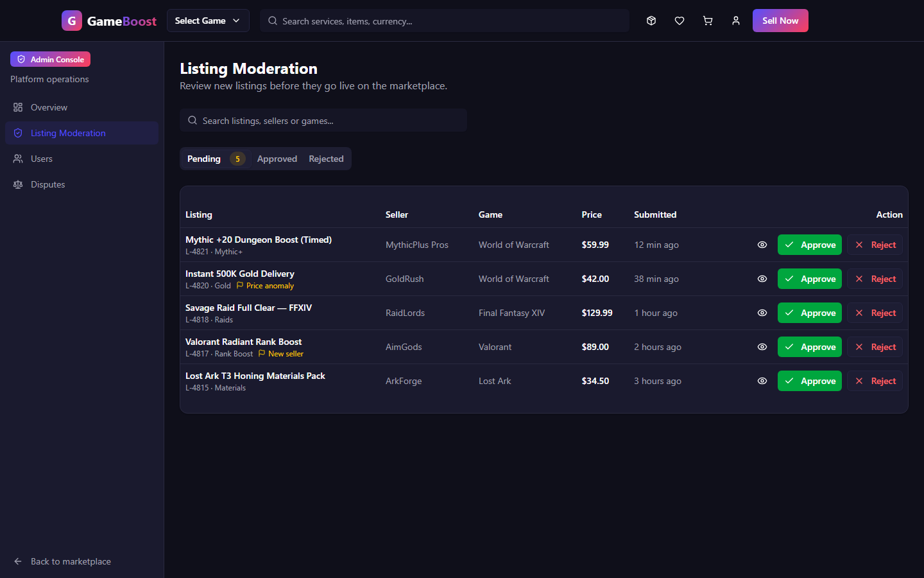Click the GameBoost logo icon
The width and height of the screenshot is (924, 578).
tap(72, 21)
